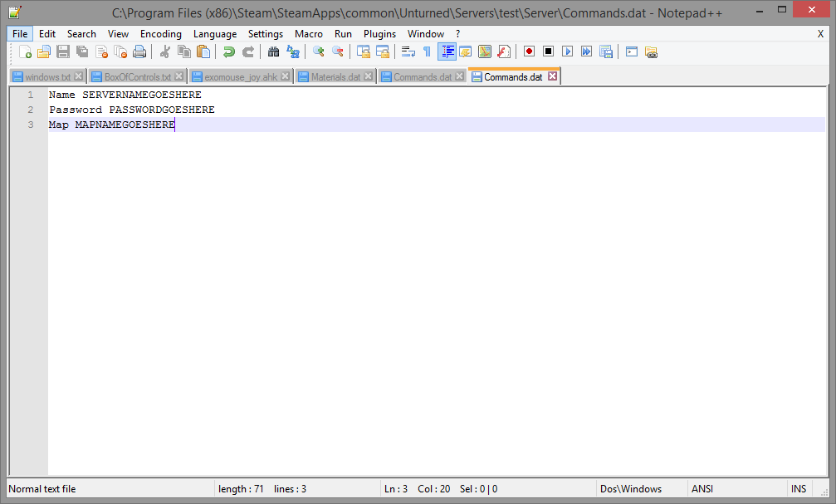Zoom in with the magnifier plus icon
Image resolution: width=836 pixels, height=504 pixels.
tap(318, 51)
